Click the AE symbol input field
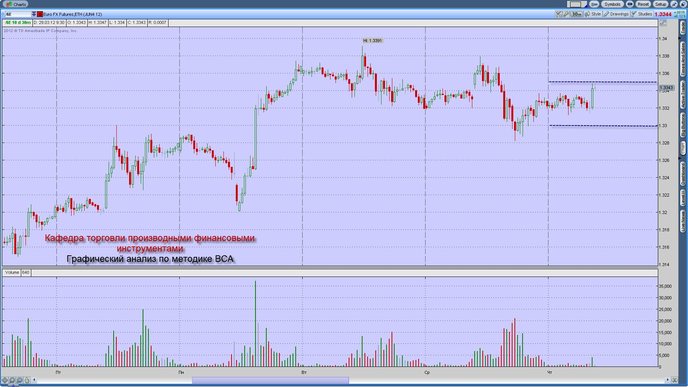688x387 pixels. click(17, 14)
